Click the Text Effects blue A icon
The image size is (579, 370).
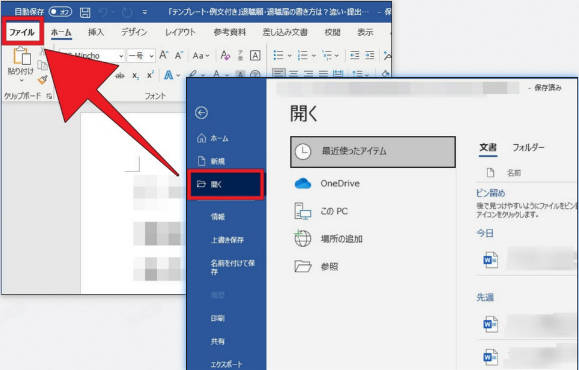pyautogui.click(x=168, y=75)
